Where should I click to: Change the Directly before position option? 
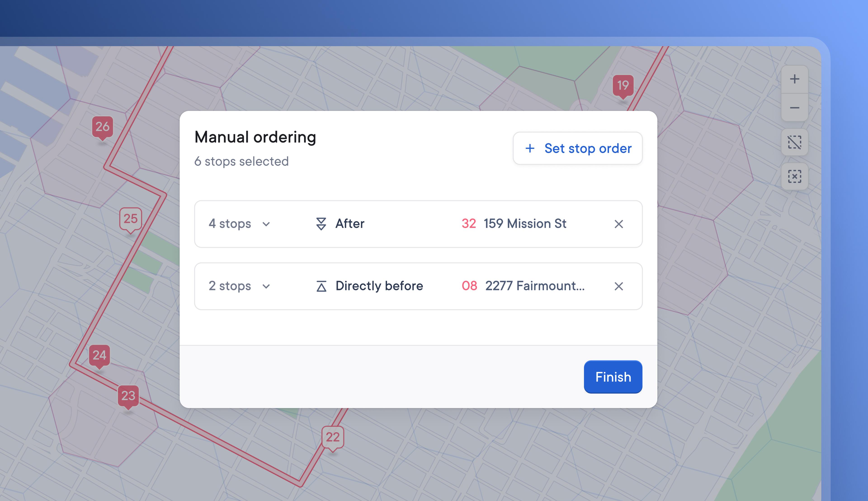coord(369,286)
